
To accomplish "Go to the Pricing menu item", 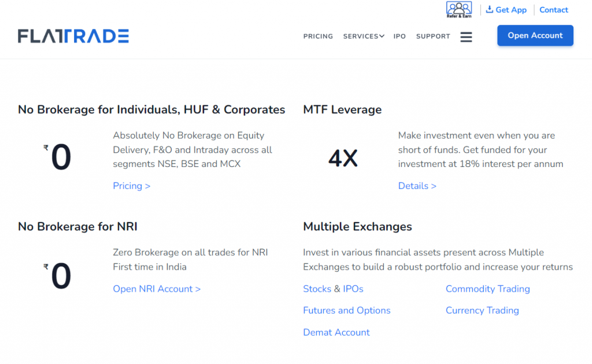I will pyautogui.click(x=318, y=36).
